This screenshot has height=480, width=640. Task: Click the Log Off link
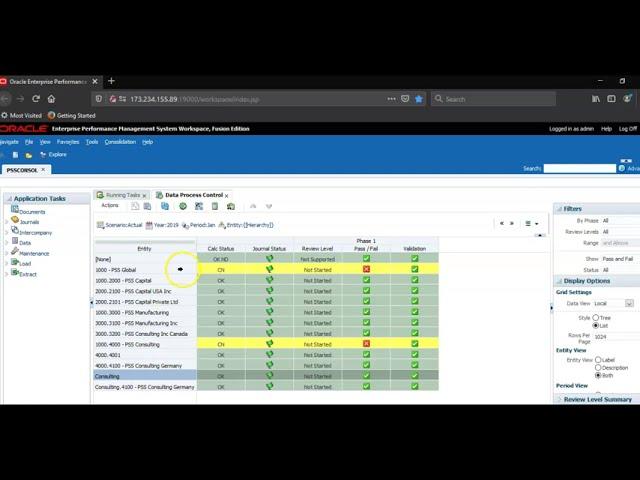coord(628,129)
